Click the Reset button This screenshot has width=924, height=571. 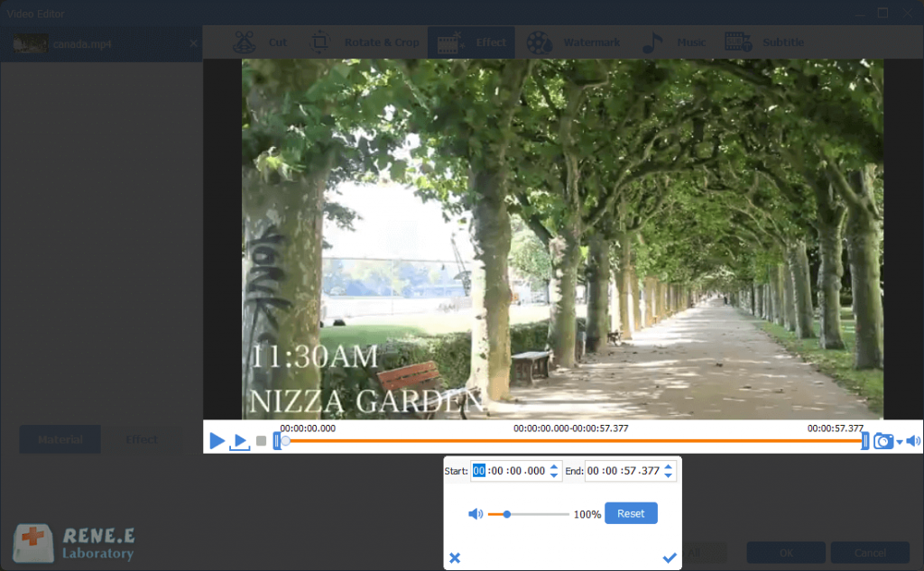631,513
